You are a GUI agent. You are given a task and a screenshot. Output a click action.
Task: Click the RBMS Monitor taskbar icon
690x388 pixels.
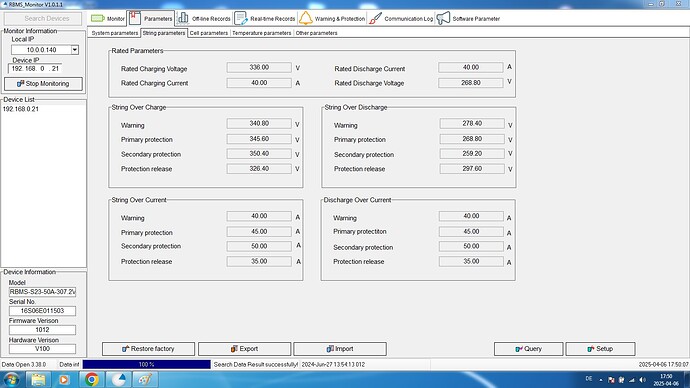(x=119, y=380)
